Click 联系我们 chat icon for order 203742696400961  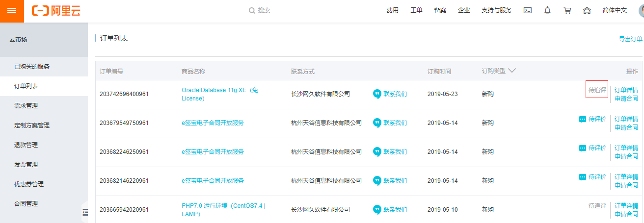click(377, 94)
